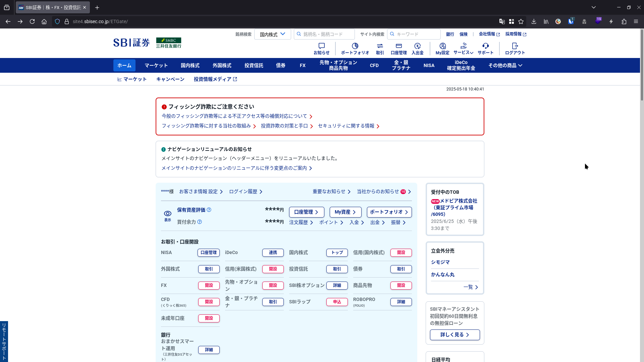Image resolution: width=644 pixels, height=362 pixels.
Task: Open 当社からのお知らせ notices link
Action: (x=384, y=191)
